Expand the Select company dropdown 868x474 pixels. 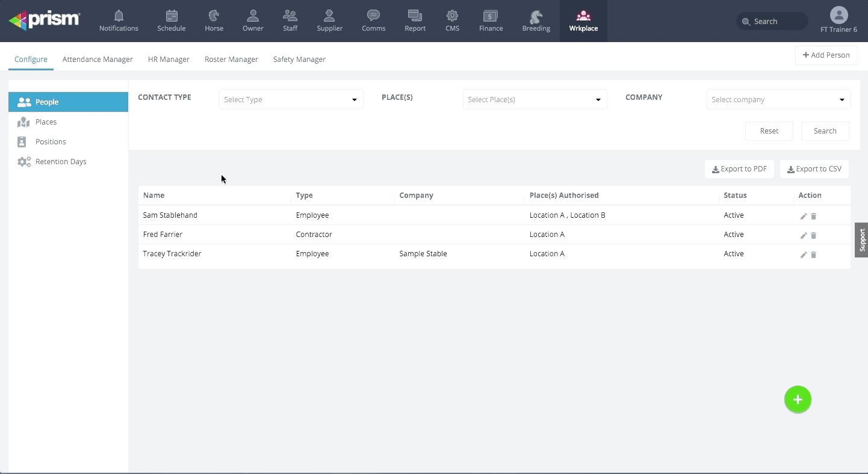778,100
